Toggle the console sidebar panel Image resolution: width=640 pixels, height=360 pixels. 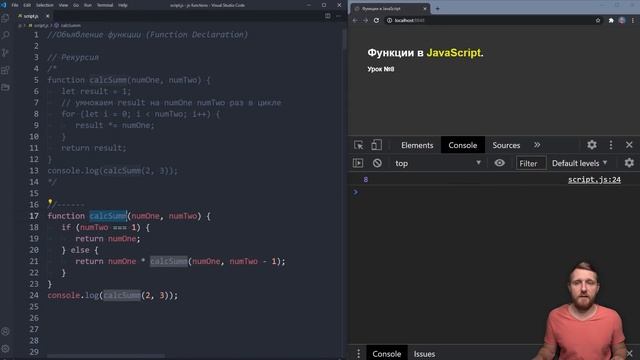tap(358, 163)
